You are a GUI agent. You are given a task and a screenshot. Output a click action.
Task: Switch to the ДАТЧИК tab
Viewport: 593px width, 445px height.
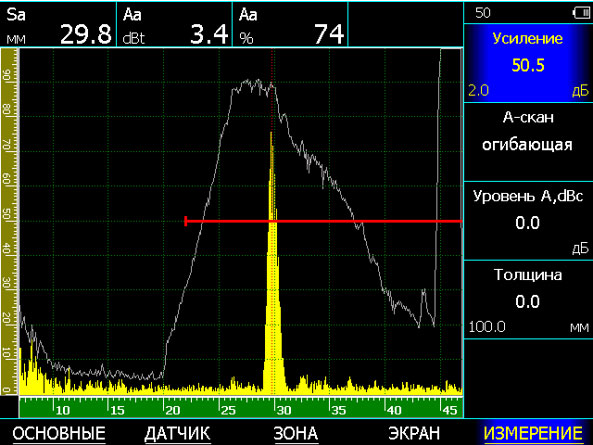pos(177,433)
